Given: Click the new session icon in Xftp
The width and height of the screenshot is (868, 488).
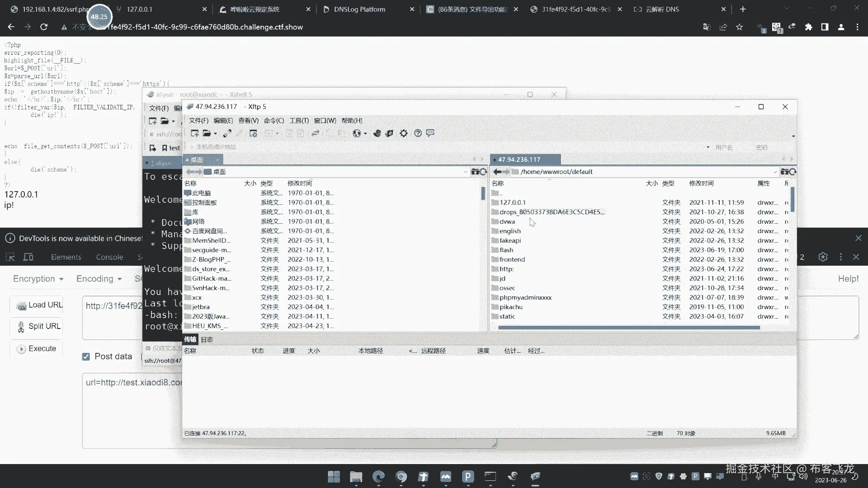Looking at the screenshot, I should pos(194,133).
